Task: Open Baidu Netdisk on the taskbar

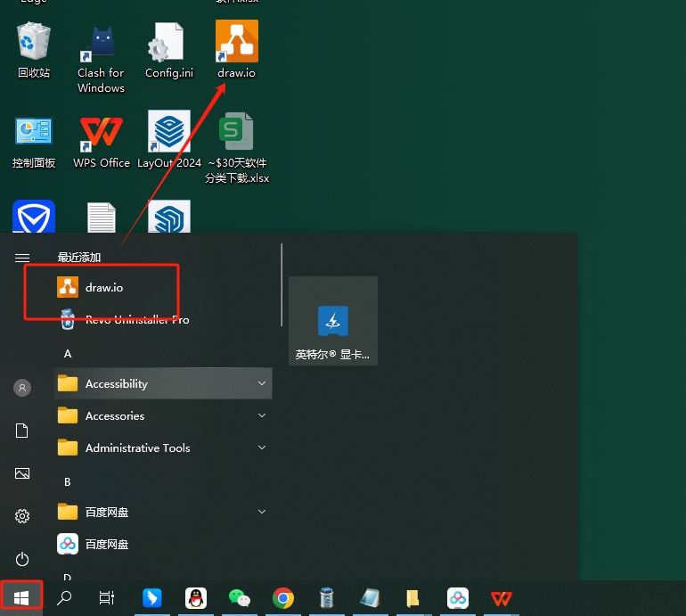Action: click(x=458, y=598)
